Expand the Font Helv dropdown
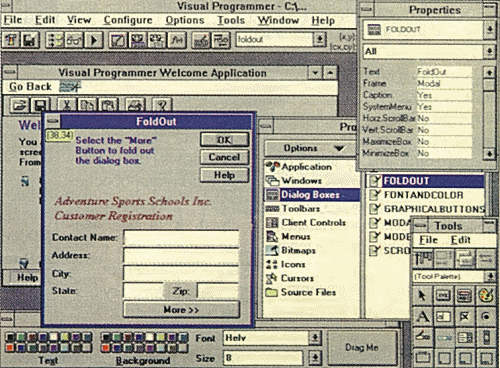500x368 pixels. 315,338
